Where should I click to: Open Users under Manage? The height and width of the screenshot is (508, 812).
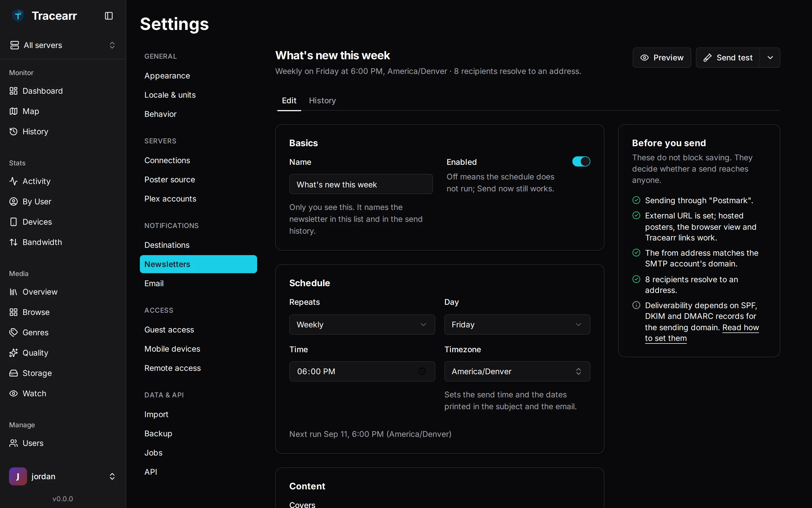(63, 443)
